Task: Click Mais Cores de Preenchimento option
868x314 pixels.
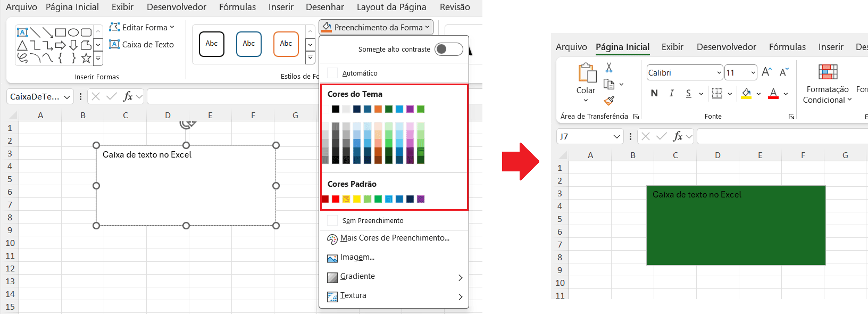Action: coord(394,238)
